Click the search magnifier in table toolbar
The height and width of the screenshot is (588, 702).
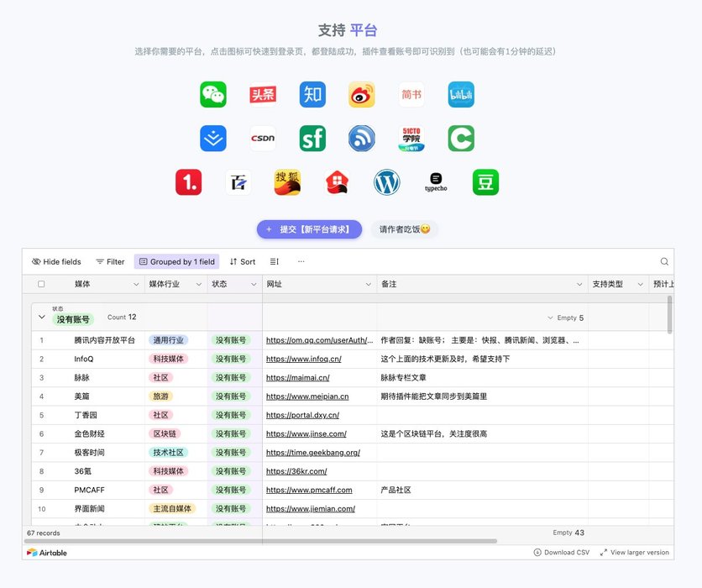pos(664,262)
